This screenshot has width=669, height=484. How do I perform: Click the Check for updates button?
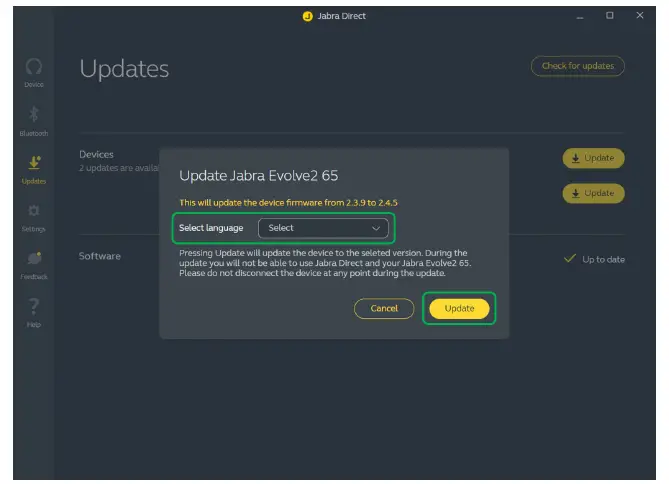(578, 66)
